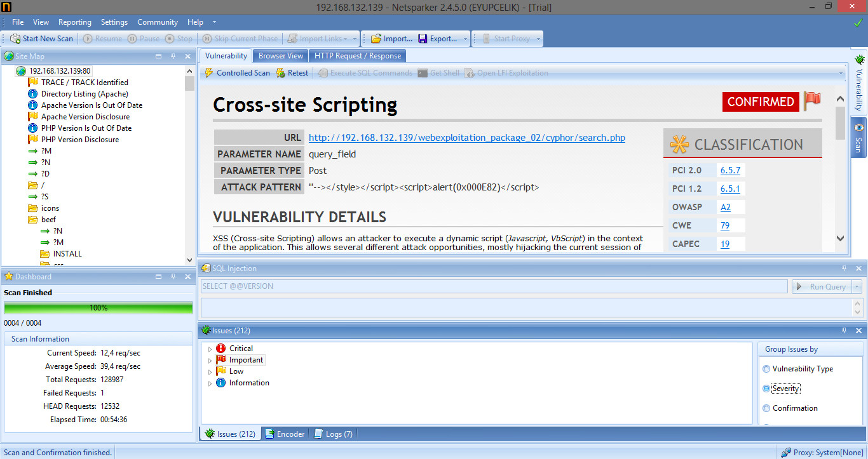
Task: Open the Logs (7) tab at bottom
Action: point(333,434)
